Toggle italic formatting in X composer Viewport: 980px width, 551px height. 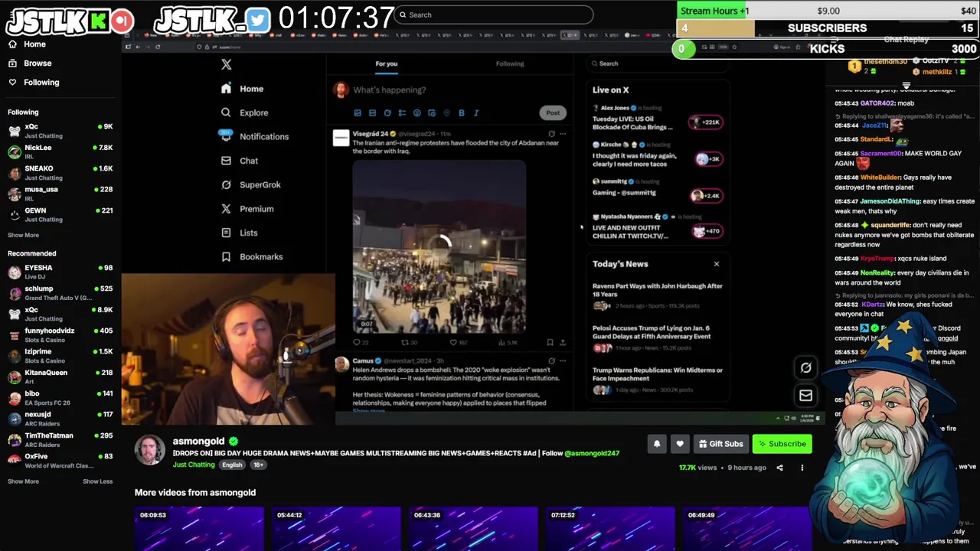[x=476, y=112]
